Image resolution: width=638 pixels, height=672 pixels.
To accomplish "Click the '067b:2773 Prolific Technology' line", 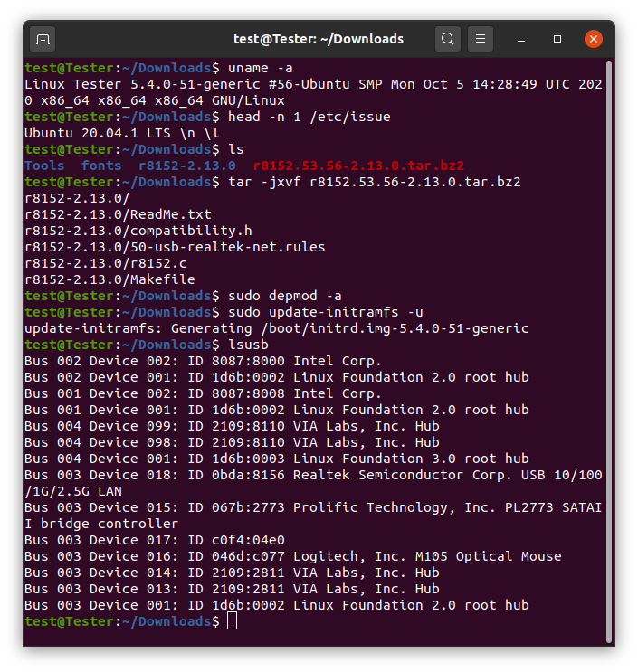I will pyautogui.click(x=313, y=507).
